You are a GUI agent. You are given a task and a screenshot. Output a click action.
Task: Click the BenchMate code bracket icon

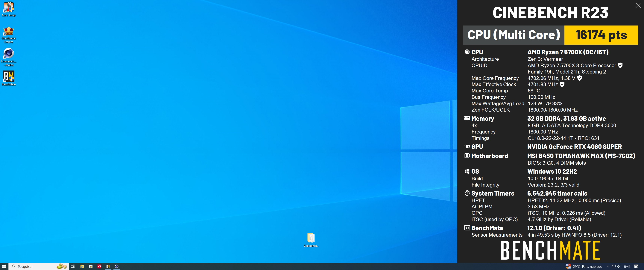click(x=467, y=228)
